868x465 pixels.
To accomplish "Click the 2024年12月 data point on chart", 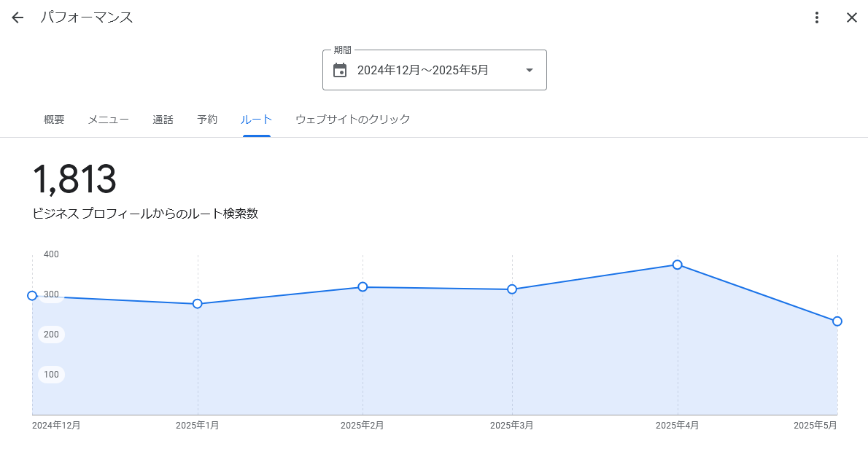I will pyautogui.click(x=32, y=295).
